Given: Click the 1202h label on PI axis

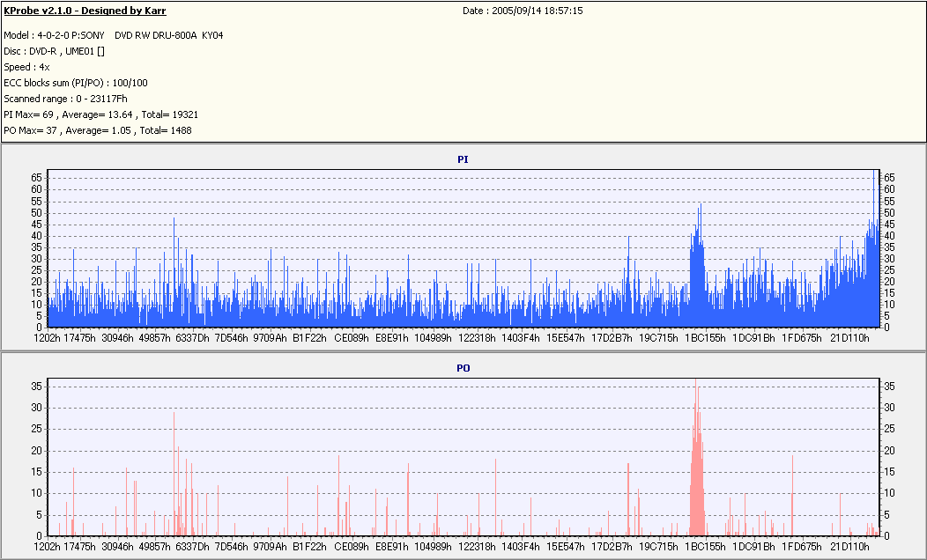Looking at the screenshot, I should click(47, 338).
